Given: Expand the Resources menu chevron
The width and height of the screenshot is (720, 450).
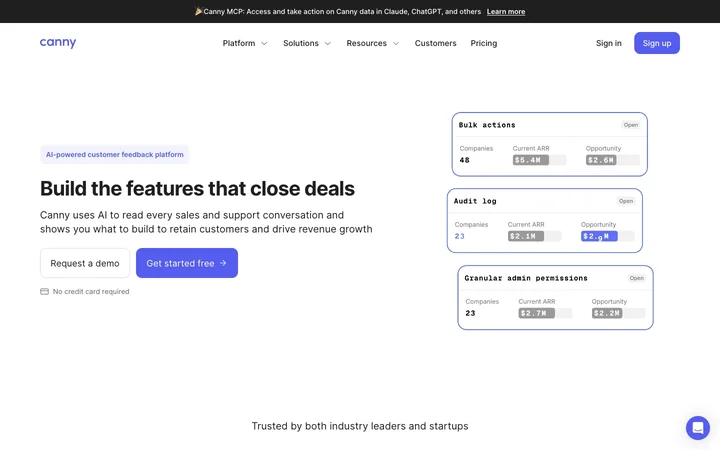Looking at the screenshot, I should [396, 44].
